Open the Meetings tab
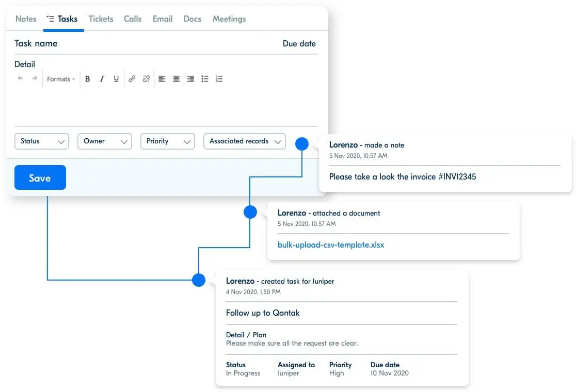The width and height of the screenshot is (576, 392). point(229,19)
